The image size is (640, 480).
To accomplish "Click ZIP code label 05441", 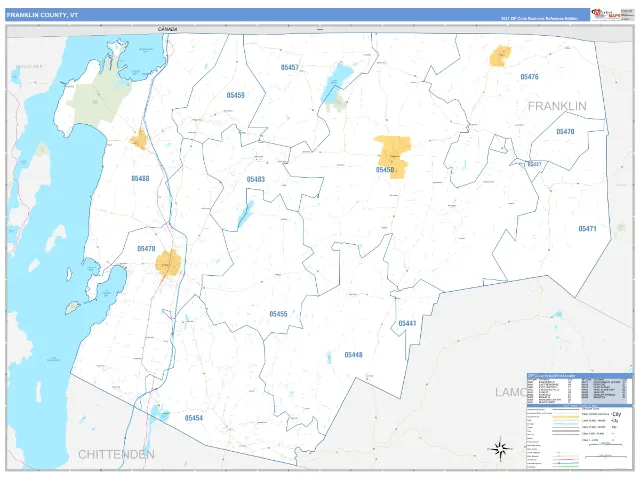I will click(x=407, y=323).
